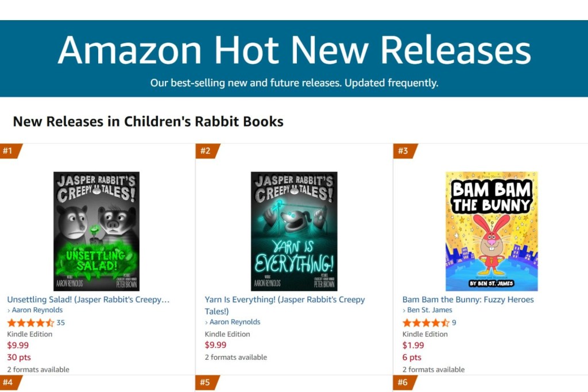
Task: View 9 reviews for Bam Bam the Bunny
Action: tap(454, 323)
